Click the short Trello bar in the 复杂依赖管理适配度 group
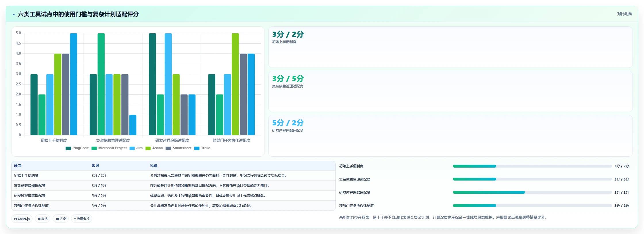Viewport: 644px width, 234px height. pyautogui.click(x=133, y=125)
